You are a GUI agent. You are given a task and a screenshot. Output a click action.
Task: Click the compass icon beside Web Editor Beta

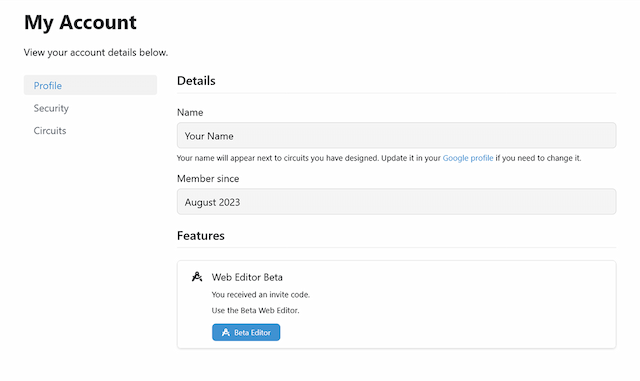point(197,277)
